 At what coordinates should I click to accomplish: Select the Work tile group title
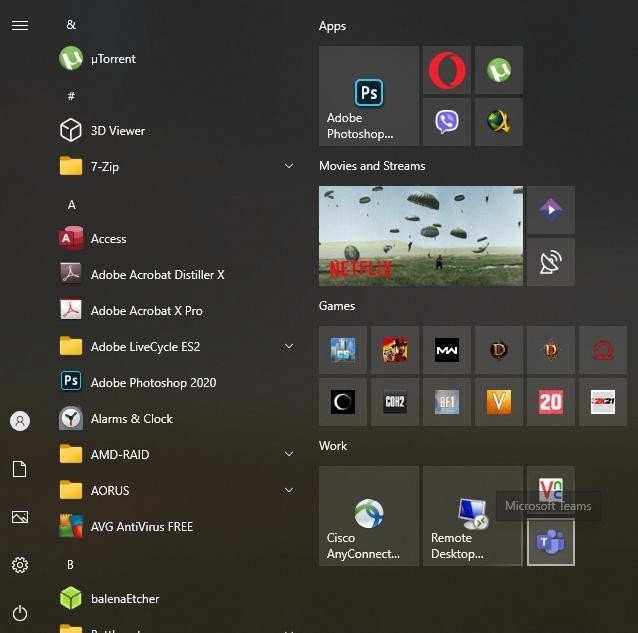(333, 446)
